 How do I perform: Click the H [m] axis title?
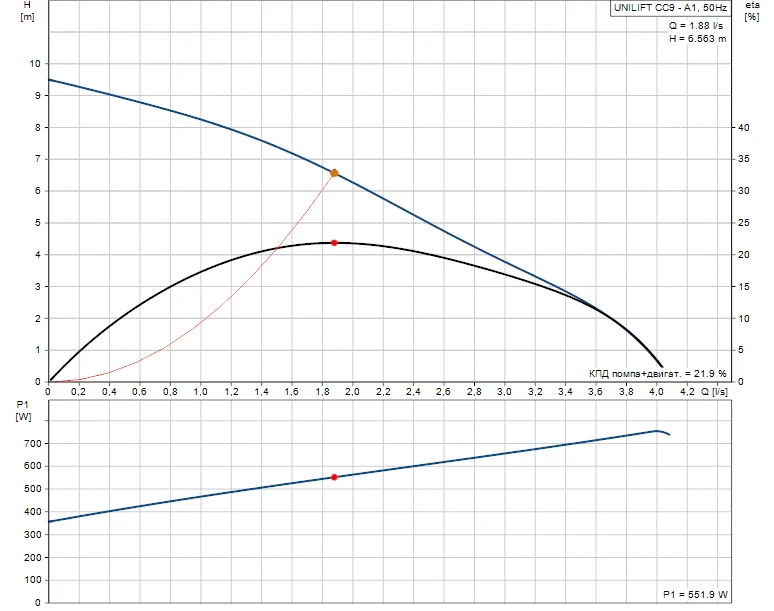[x=27, y=12]
